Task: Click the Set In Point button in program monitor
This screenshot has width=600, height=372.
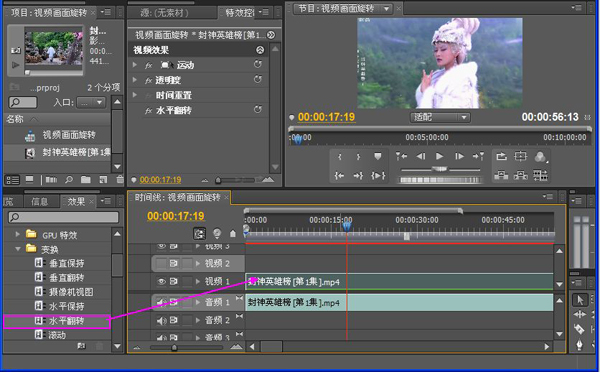Action: (x=339, y=157)
